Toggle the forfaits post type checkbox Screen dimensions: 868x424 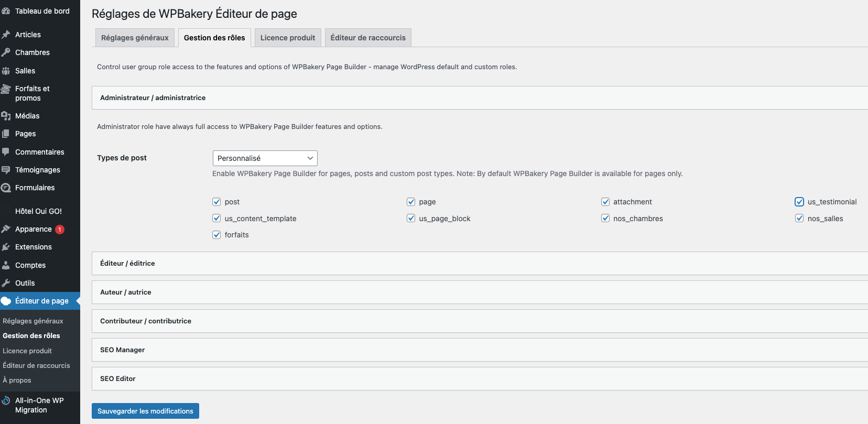[216, 235]
